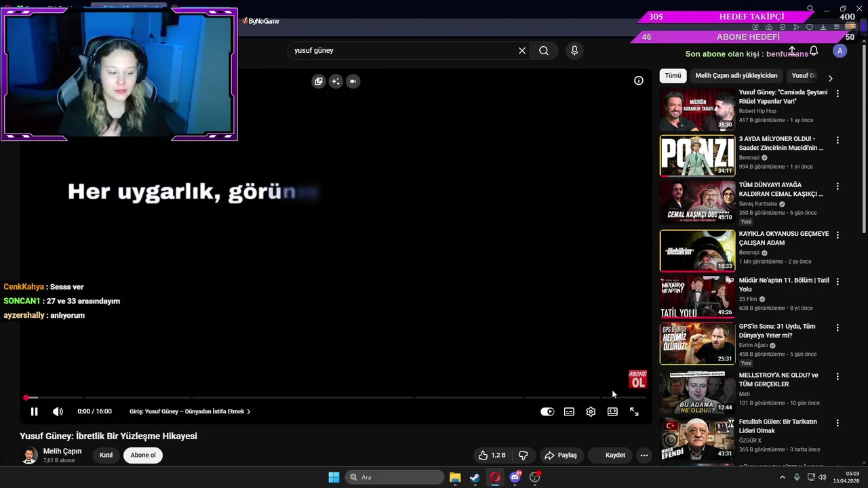Start voice search with microphone
This screenshot has width=868, height=488.
574,50
